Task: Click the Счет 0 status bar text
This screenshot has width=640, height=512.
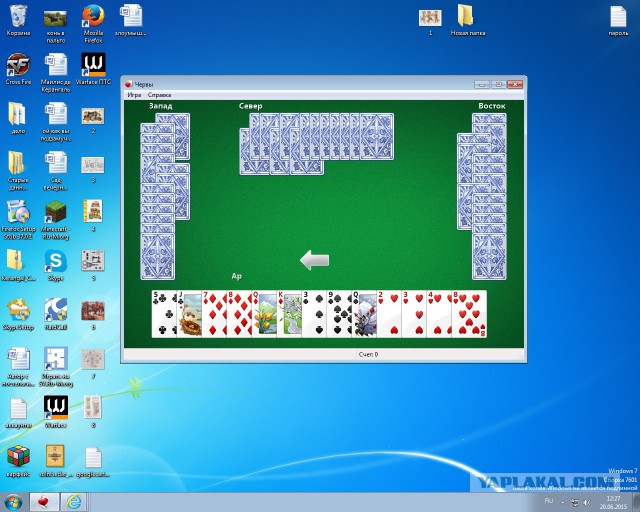Action: coord(368,354)
